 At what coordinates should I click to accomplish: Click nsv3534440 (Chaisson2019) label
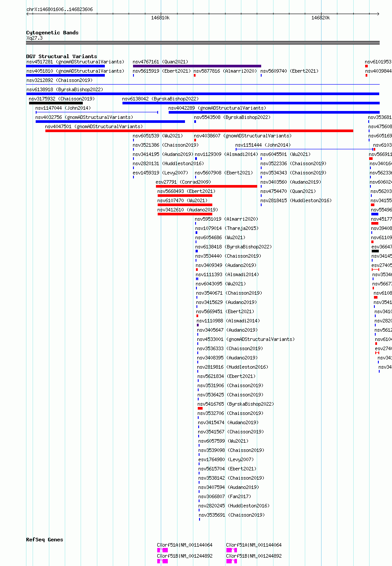click(x=229, y=256)
